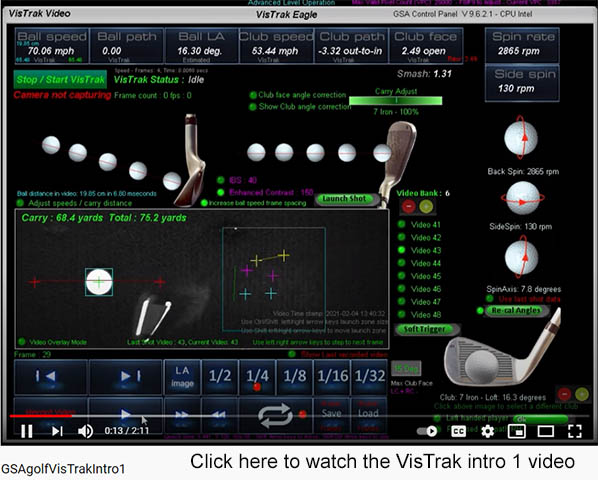Increase Video Bank with yellow plus button
The image size is (598, 480).
pyautogui.click(x=426, y=207)
